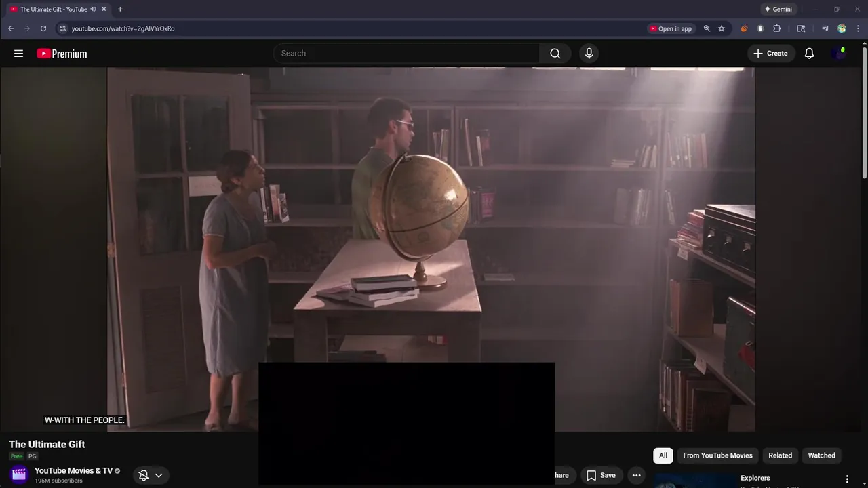Click the PG rating badge
The height and width of the screenshot is (488, 868).
point(33,456)
